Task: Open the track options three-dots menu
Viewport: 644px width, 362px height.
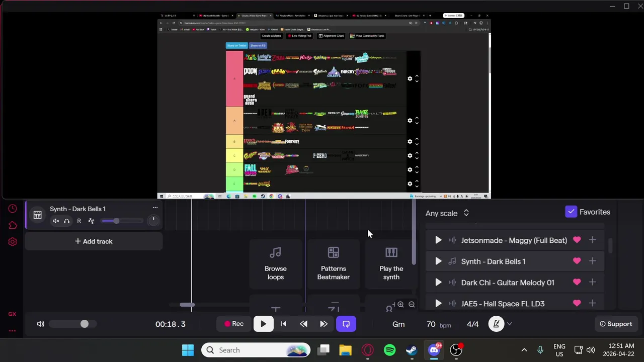Action: tap(155, 208)
